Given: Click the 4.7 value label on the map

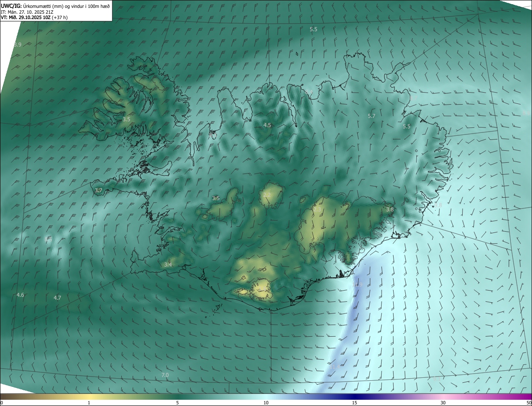Looking at the screenshot, I should [x=57, y=298].
